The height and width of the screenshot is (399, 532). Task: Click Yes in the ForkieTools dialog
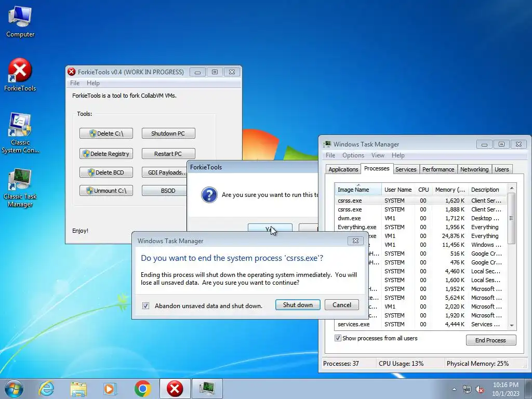click(270, 228)
